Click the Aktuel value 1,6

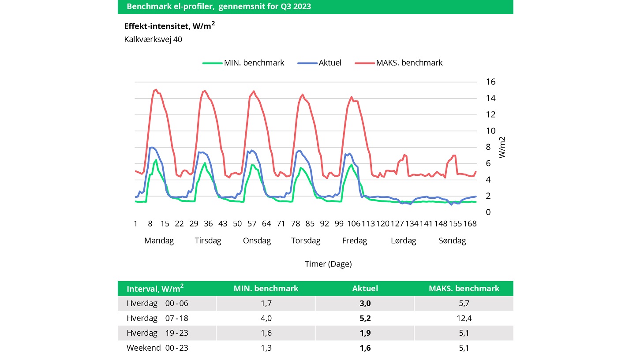(x=365, y=348)
